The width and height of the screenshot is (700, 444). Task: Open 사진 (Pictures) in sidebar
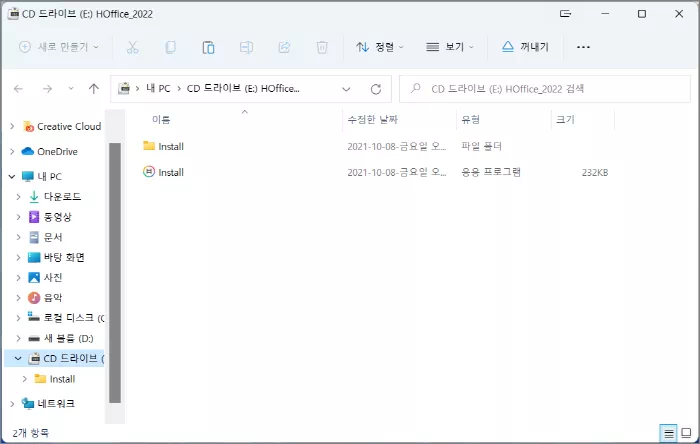53,278
